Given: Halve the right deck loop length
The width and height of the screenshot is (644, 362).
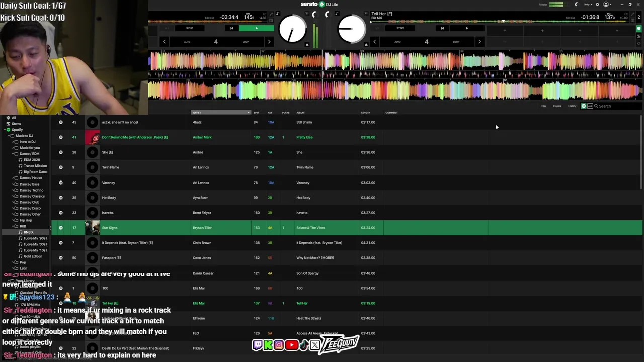Looking at the screenshot, I should coord(374,42).
